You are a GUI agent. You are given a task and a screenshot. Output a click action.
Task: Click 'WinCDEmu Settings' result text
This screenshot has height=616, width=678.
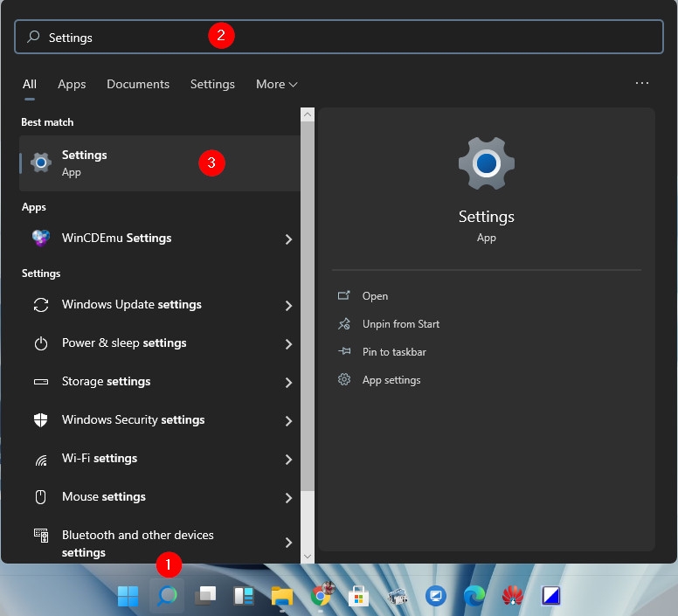pos(117,239)
